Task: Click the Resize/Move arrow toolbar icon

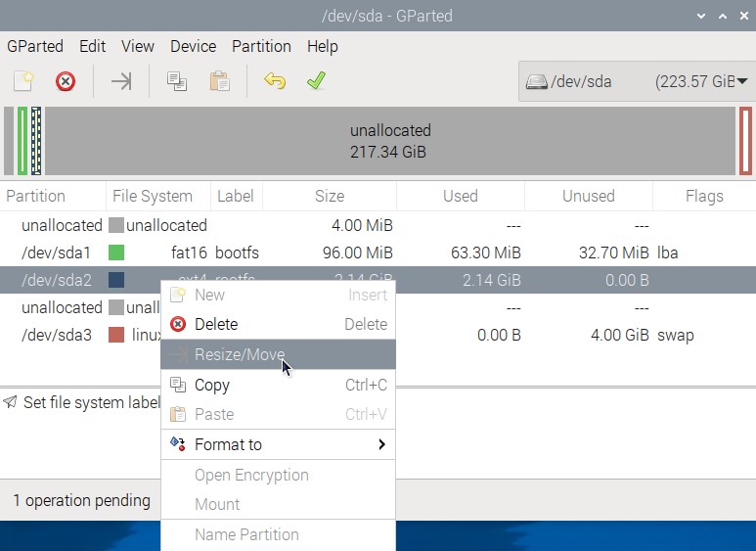Action: (121, 81)
